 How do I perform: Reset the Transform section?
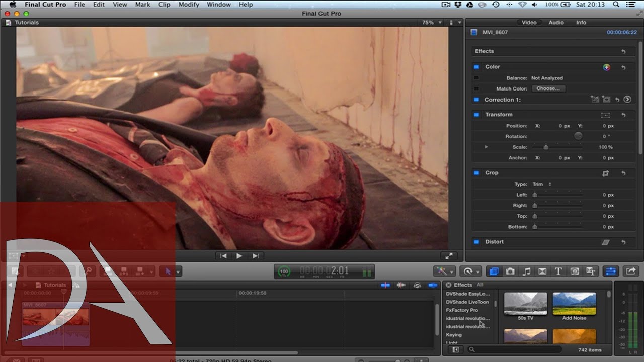(x=623, y=115)
